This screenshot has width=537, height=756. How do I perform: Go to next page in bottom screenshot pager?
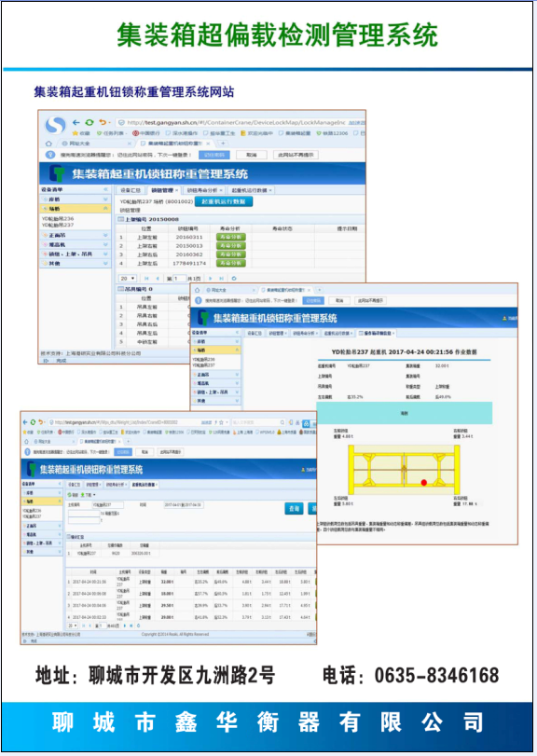pos(125,625)
